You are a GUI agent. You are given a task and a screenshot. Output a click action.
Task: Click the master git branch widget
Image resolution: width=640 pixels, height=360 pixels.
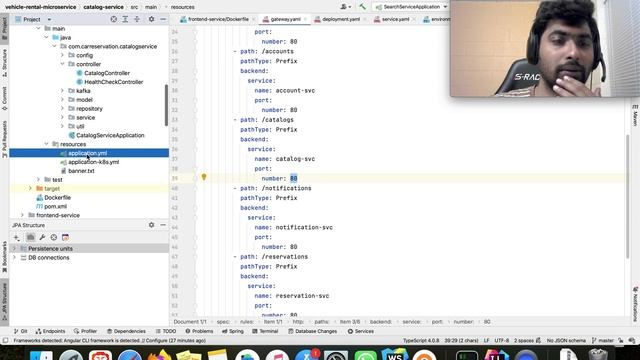(603, 340)
